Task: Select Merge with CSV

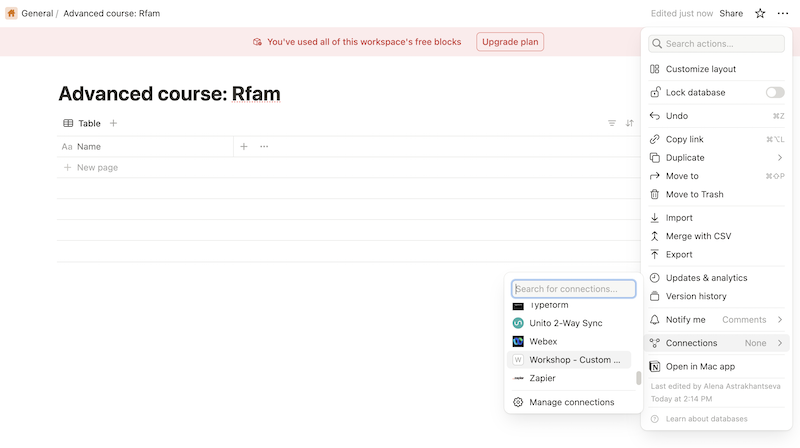Action: [x=716, y=236]
